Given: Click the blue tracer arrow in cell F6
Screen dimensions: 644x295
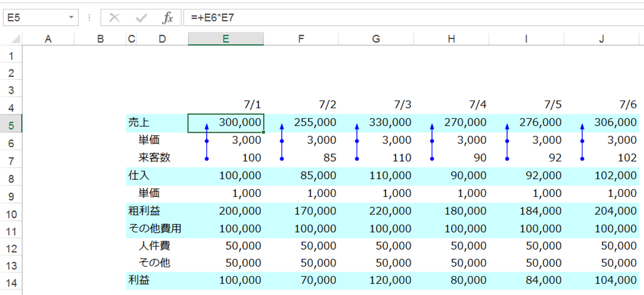Looking at the screenshot, I should pyautogui.click(x=282, y=141).
